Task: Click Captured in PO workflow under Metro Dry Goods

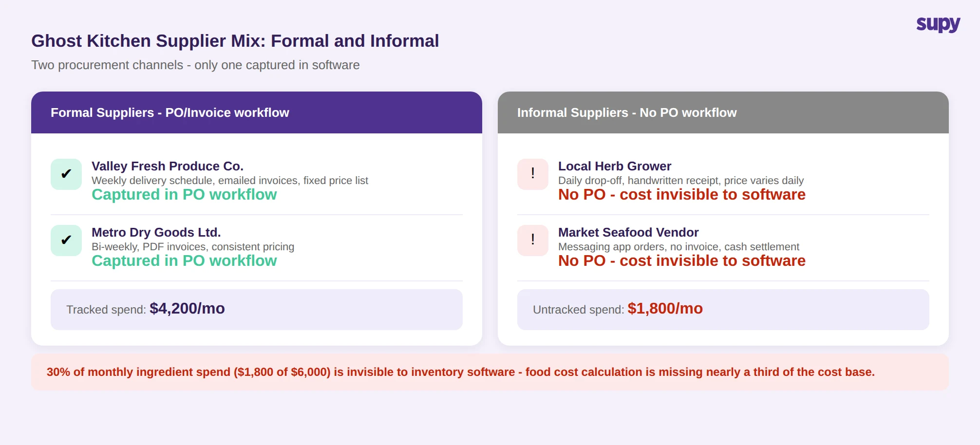Action: point(184,261)
